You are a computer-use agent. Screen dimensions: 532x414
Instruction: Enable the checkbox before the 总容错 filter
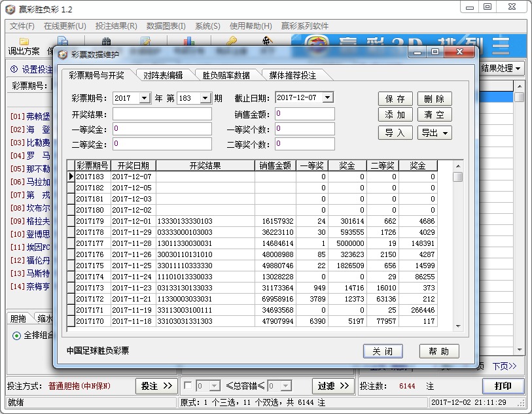click(x=188, y=387)
